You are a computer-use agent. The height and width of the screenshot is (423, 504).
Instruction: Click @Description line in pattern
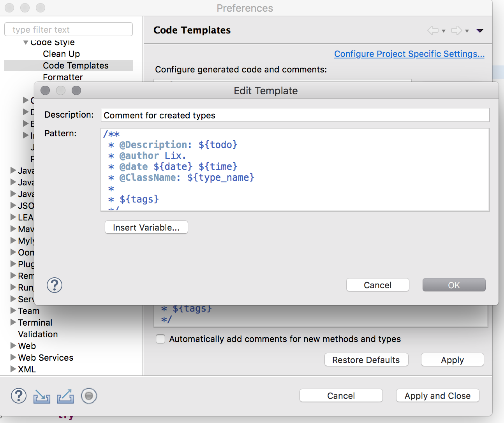click(173, 145)
